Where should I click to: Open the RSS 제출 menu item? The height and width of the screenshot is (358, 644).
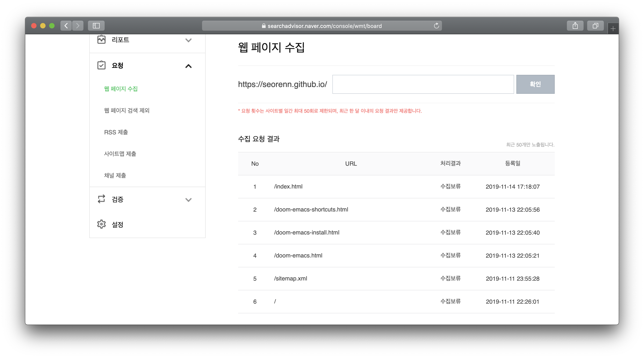[116, 132]
